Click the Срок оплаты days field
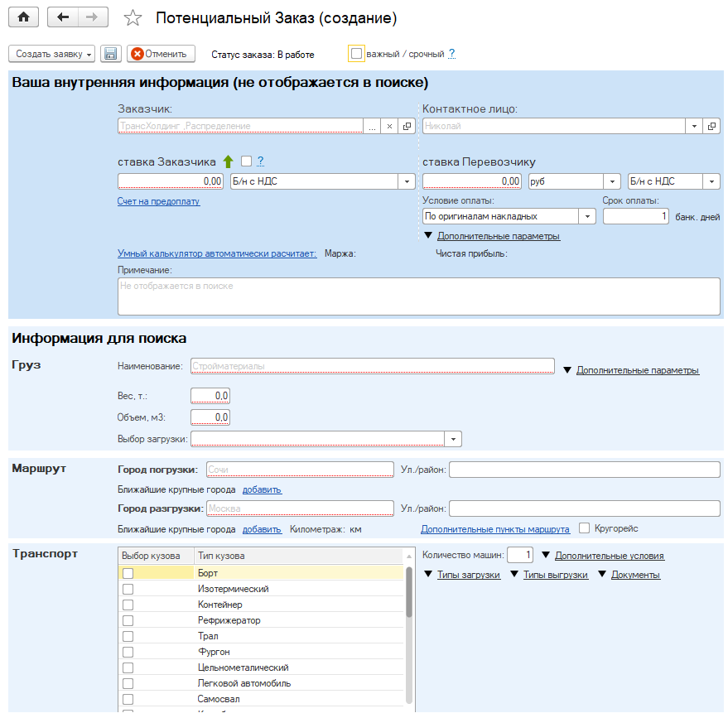Image resolution: width=728 pixels, height=718 pixels. point(636,216)
